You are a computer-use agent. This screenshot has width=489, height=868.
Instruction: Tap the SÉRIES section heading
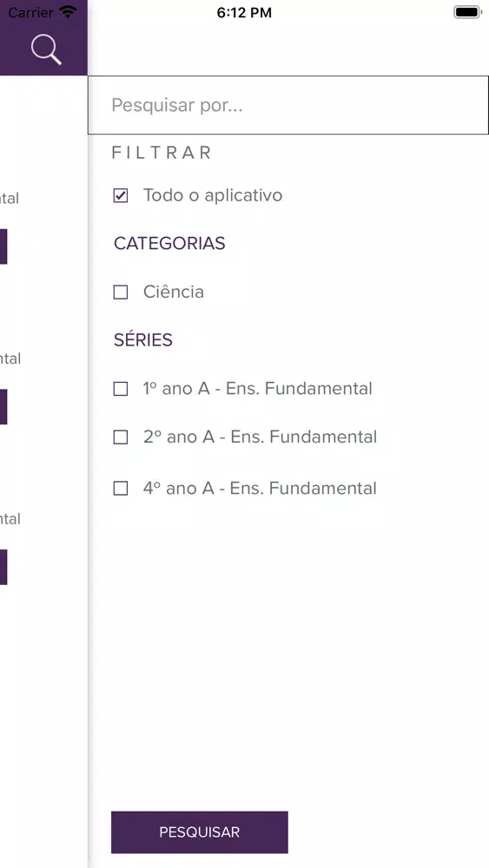[143, 339]
